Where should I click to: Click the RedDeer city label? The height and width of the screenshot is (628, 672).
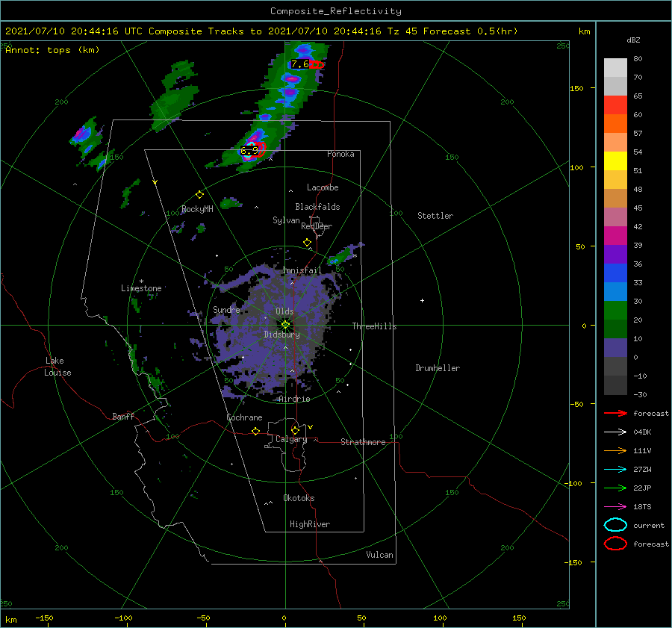[x=317, y=226]
